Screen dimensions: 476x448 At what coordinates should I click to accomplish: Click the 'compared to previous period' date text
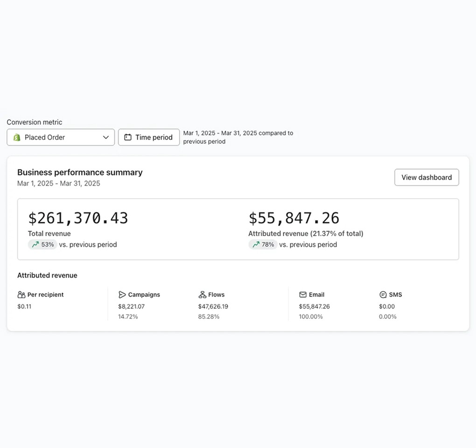pos(238,137)
